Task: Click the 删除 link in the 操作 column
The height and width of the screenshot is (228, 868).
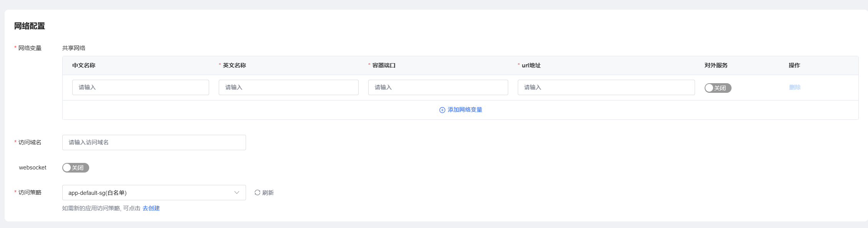Action: (795, 87)
